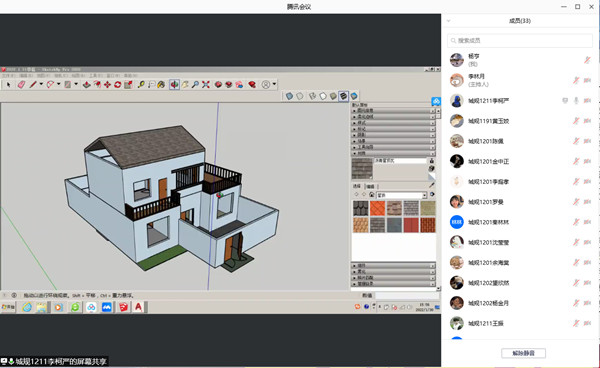Choose the Push/Pull tool icon

coord(86,85)
